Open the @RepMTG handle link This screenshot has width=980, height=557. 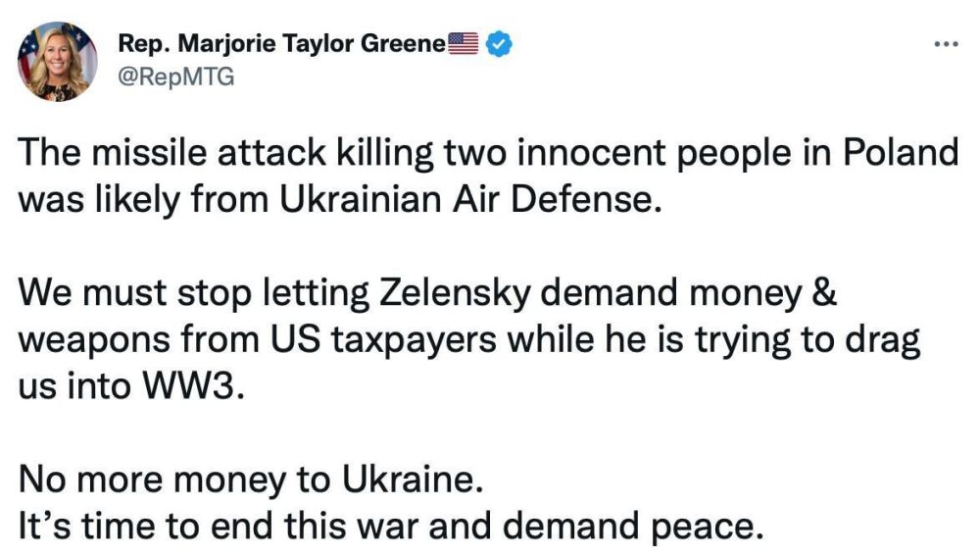pos(175,76)
